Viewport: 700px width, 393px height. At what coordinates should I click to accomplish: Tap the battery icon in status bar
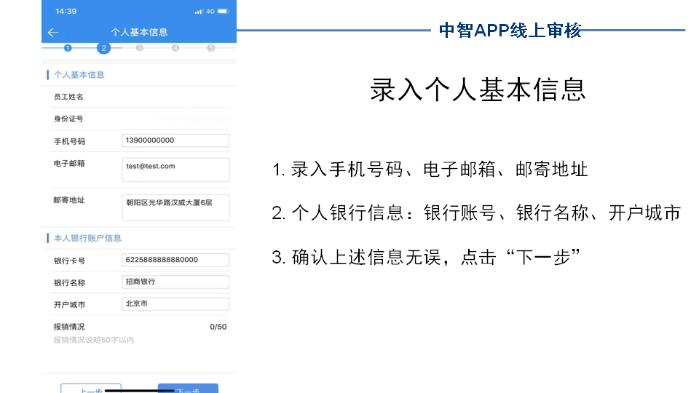click(223, 11)
